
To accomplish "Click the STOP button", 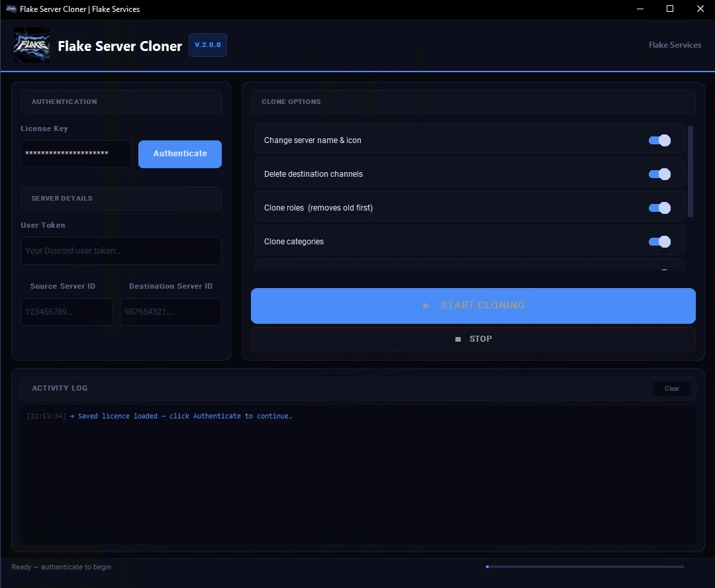I will click(x=473, y=339).
